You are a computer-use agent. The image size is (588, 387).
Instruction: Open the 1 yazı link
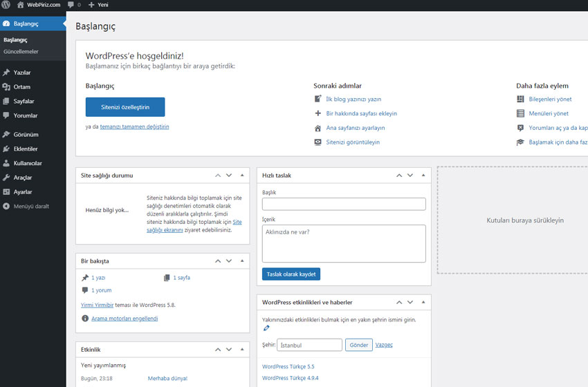tap(98, 278)
